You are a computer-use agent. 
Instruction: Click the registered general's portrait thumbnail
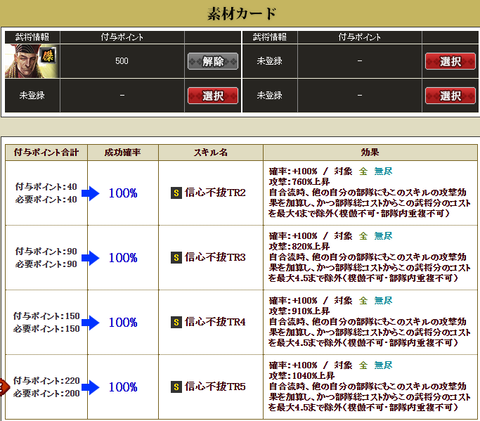click(32, 61)
